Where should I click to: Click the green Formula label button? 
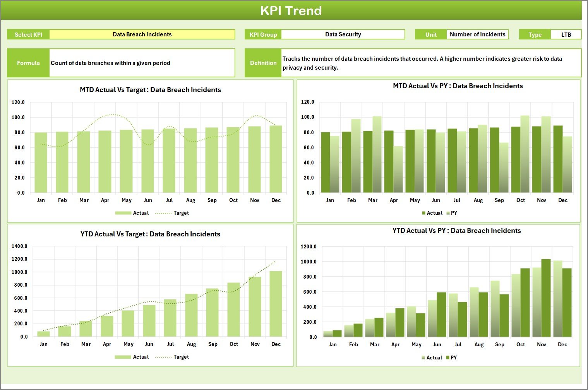click(x=28, y=63)
